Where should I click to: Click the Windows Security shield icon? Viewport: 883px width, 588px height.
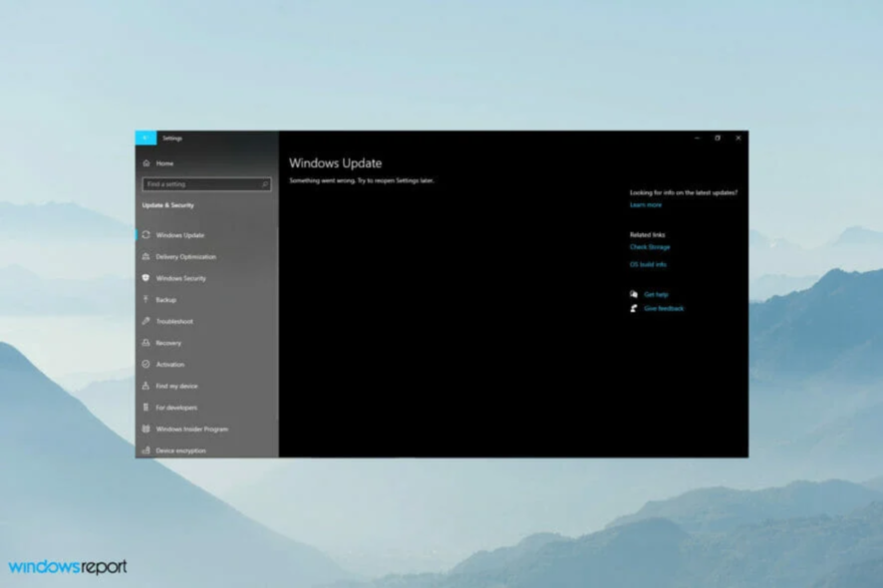click(146, 278)
